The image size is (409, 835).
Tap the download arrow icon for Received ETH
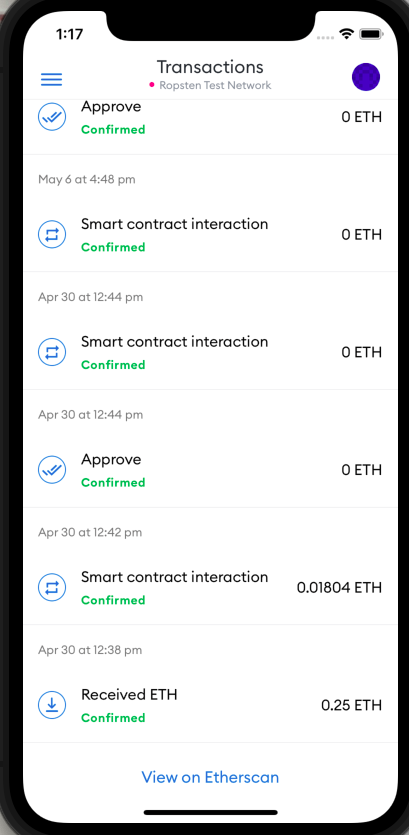[x=52, y=705]
